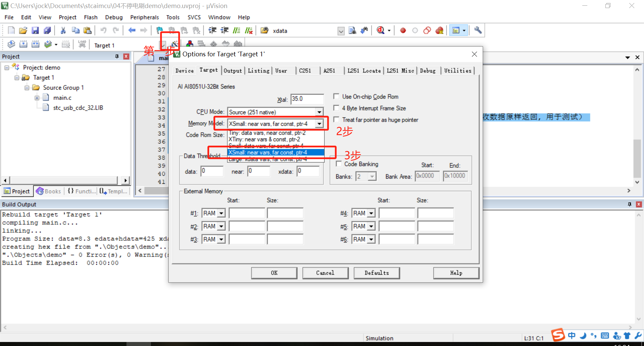Screen dimensions: 644x346
Task: Collapse the Target 1 tree node
Action: (17, 78)
